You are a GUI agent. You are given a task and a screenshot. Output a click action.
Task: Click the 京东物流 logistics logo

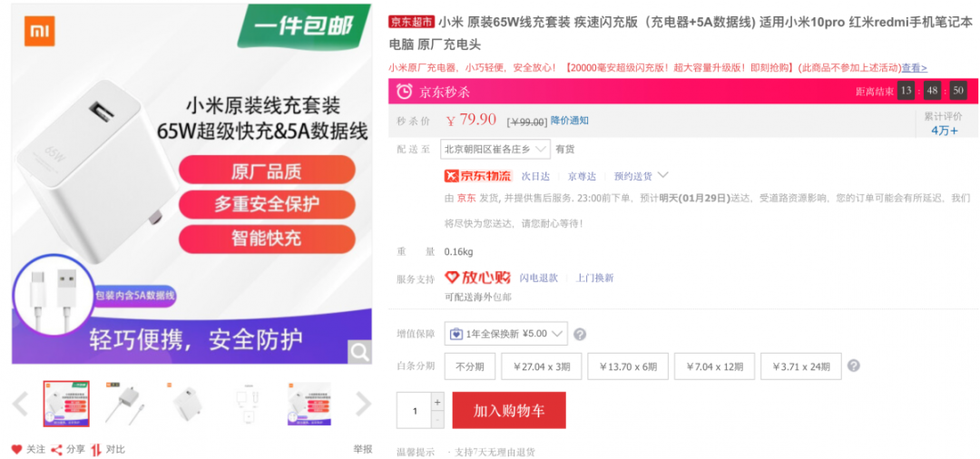(478, 176)
